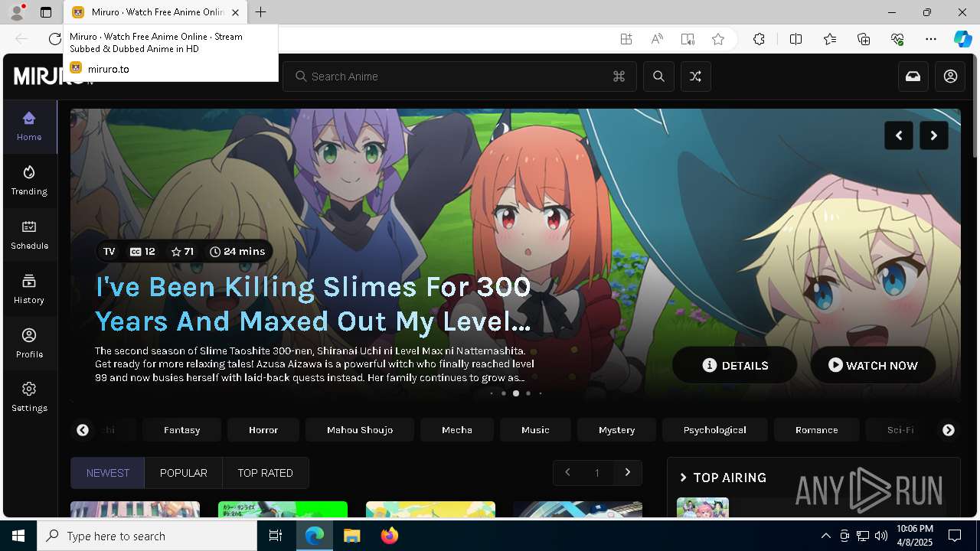Open the browser profile avatar
This screenshot has width=980, height=551.
17,12
